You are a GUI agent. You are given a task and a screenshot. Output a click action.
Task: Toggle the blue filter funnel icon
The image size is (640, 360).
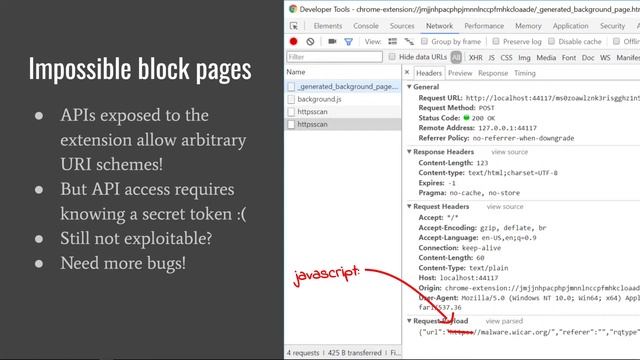tap(348, 42)
